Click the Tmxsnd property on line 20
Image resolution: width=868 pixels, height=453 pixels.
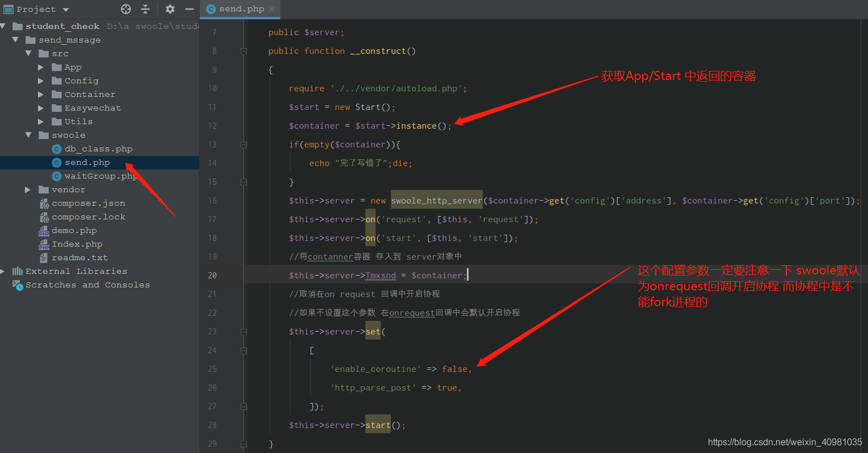tap(381, 276)
